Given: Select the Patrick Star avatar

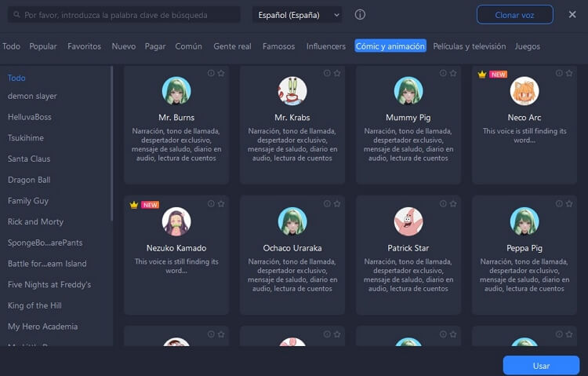Looking at the screenshot, I should (408, 221).
